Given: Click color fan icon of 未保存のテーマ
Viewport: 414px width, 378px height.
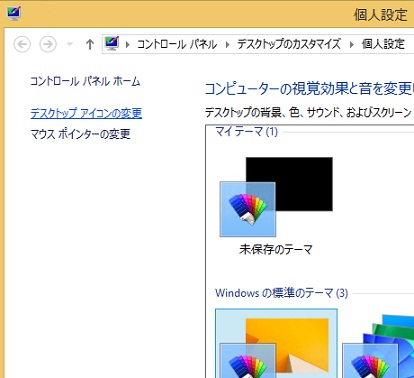Looking at the screenshot, I should 248,209.
